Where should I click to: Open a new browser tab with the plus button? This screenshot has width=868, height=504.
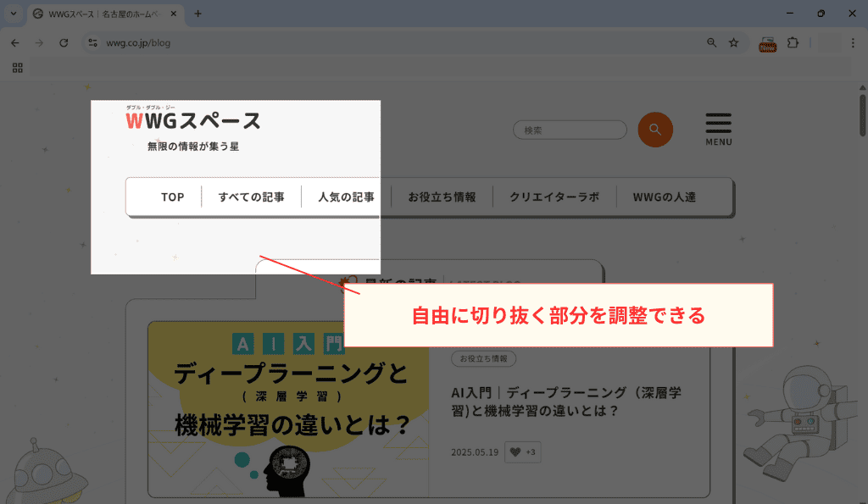point(198,14)
